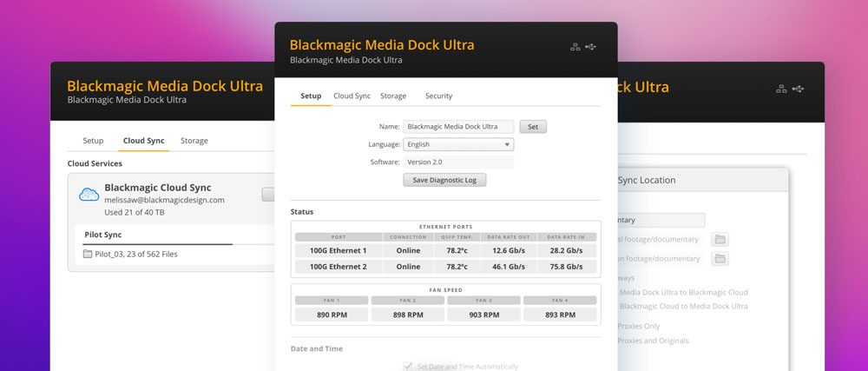868x371 pixels.
Task: Click the Blackmagic Cloud Sync service title
Action: (158, 188)
